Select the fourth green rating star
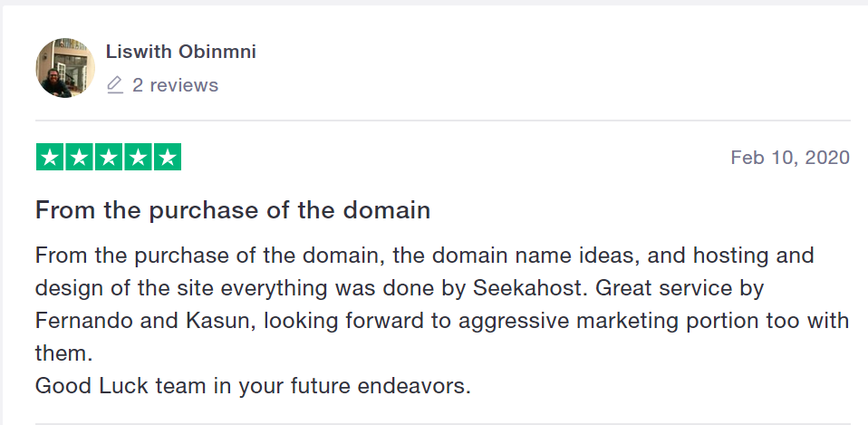The image size is (868, 425). 138,157
